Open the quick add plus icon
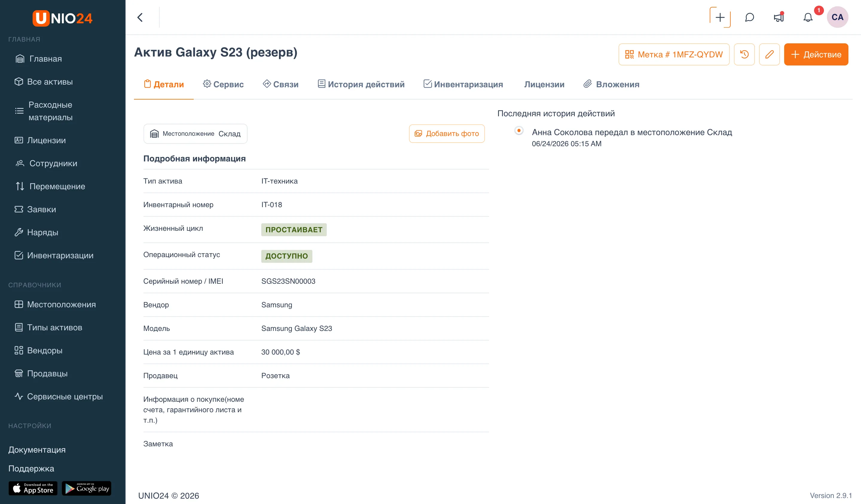Image resolution: width=861 pixels, height=504 pixels. click(720, 17)
